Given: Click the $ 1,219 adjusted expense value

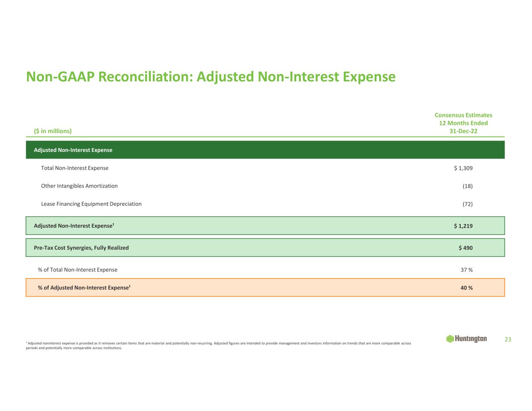Looking at the screenshot, I should click(463, 226).
